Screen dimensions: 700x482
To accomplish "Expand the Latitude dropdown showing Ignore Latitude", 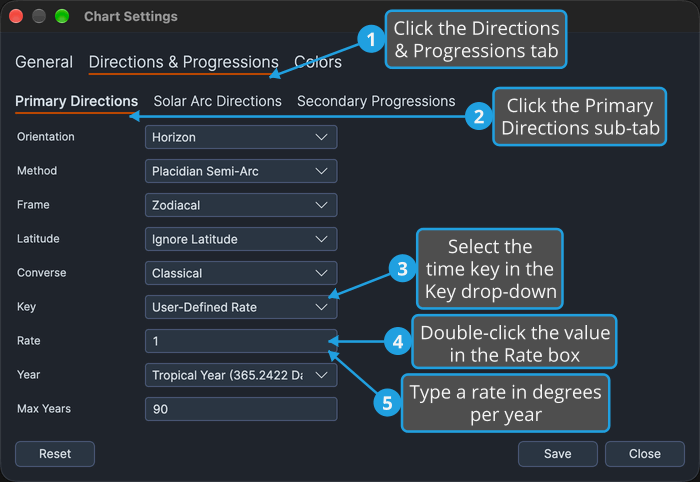I will (x=241, y=239).
